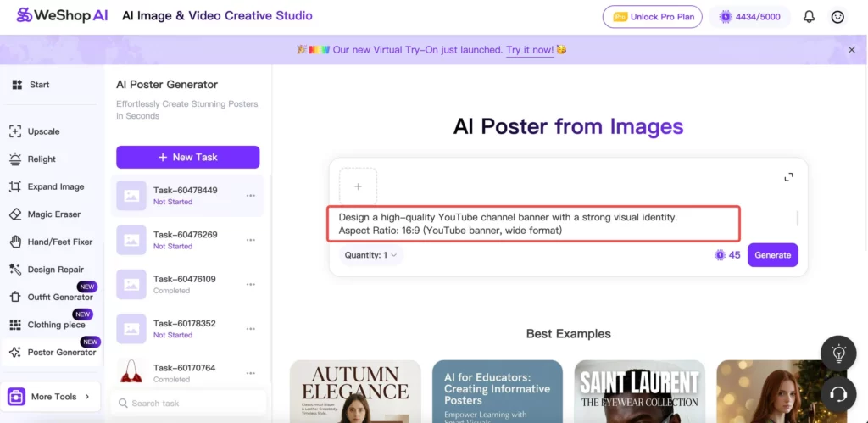Screen dimensions: 868x423
Task: Click the Search task field
Action: click(188, 403)
